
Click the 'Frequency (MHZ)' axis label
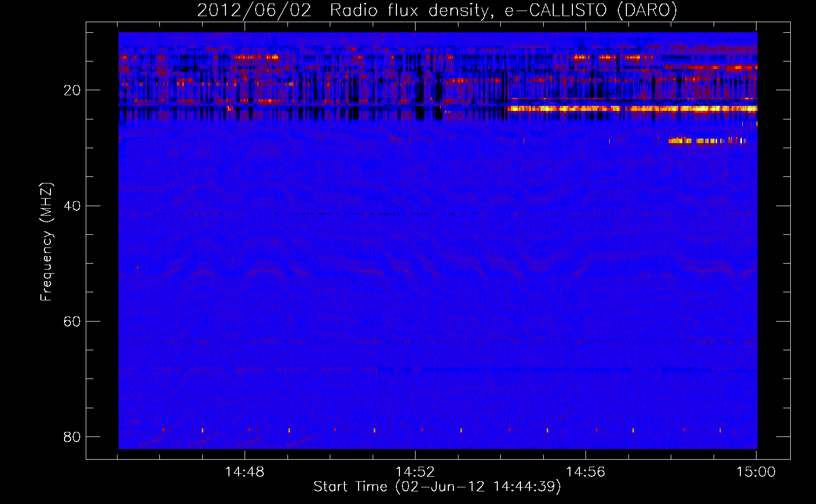(46, 242)
